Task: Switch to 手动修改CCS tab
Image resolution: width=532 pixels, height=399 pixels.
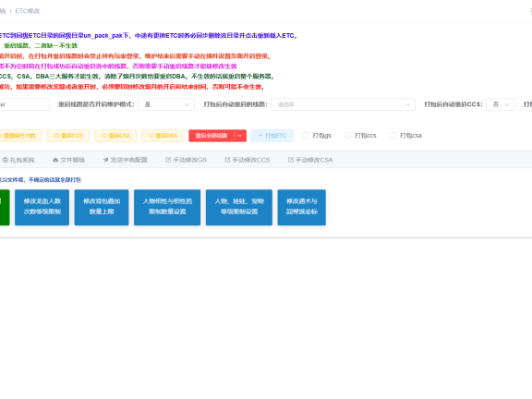Action: click(248, 160)
